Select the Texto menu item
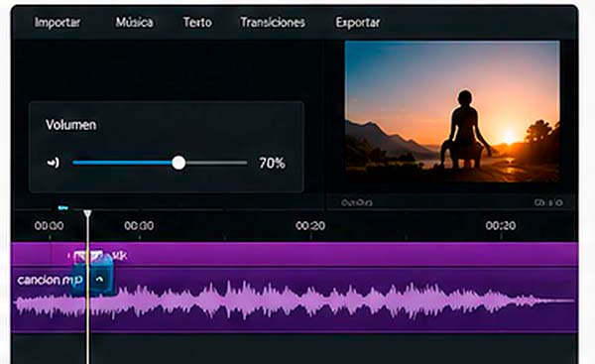The width and height of the screenshot is (595, 364). point(197,23)
